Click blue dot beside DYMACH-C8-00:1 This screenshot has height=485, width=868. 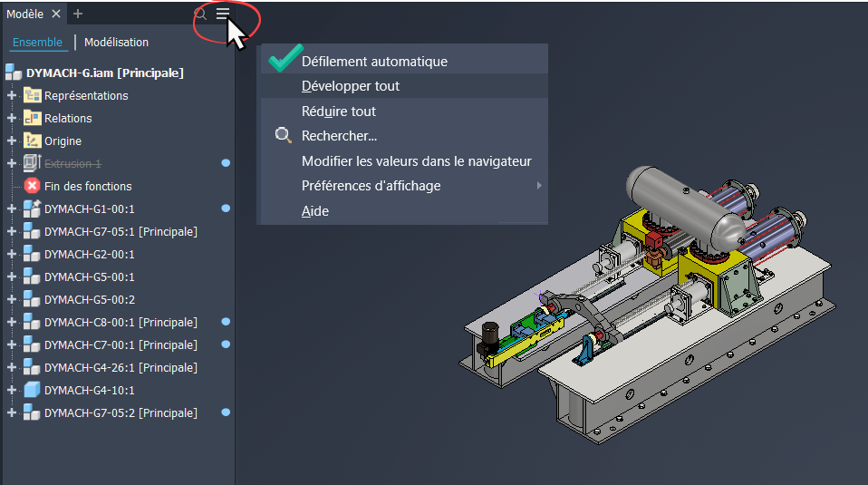point(226,322)
